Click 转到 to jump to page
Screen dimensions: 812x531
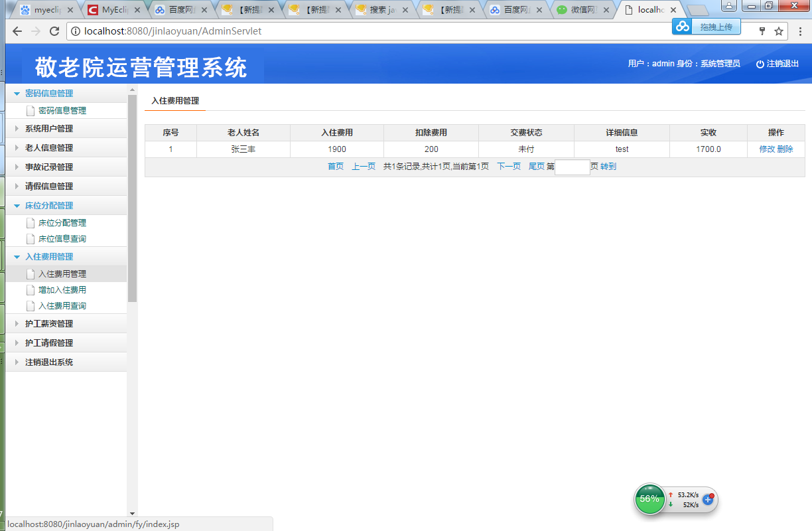pos(608,167)
